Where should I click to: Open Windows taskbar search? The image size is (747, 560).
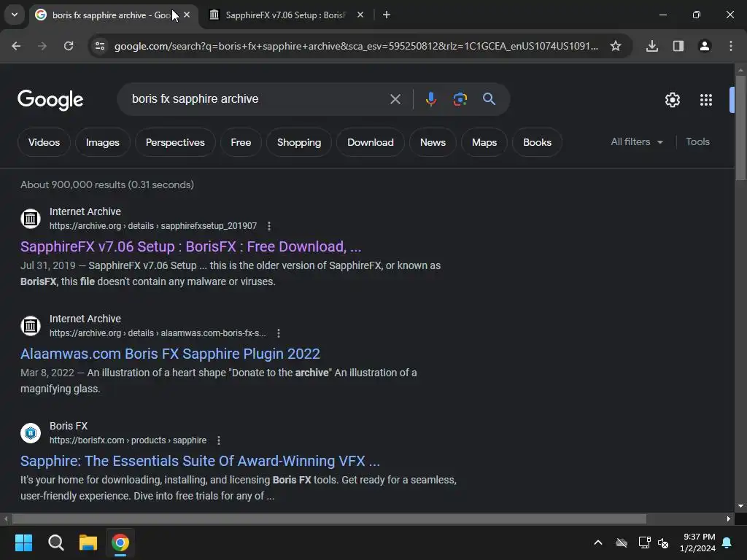[x=55, y=542]
